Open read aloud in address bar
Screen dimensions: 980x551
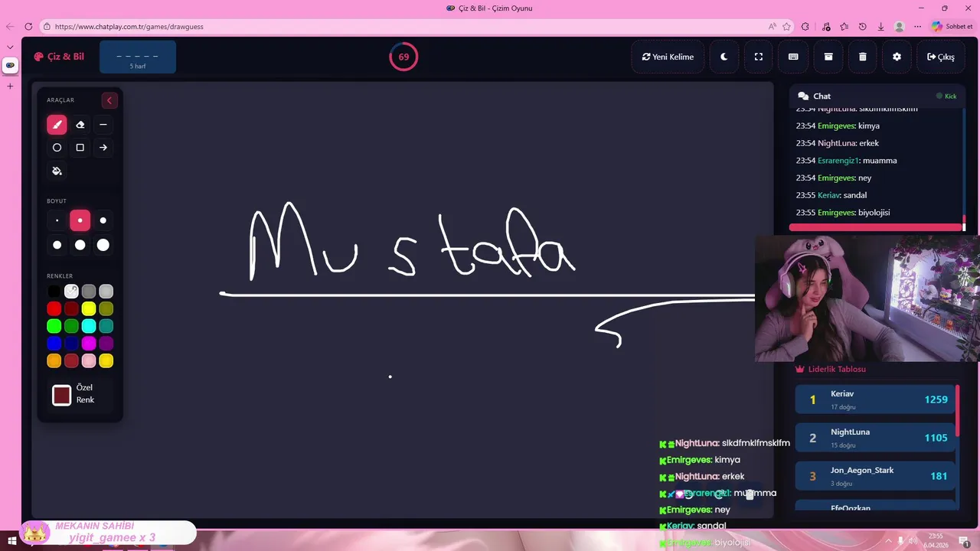click(772, 26)
